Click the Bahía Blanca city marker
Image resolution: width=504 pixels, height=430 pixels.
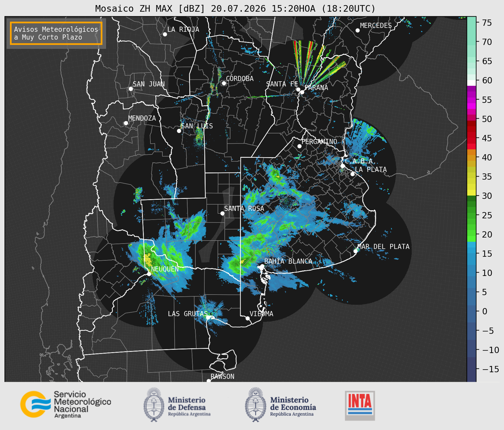[262, 266]
